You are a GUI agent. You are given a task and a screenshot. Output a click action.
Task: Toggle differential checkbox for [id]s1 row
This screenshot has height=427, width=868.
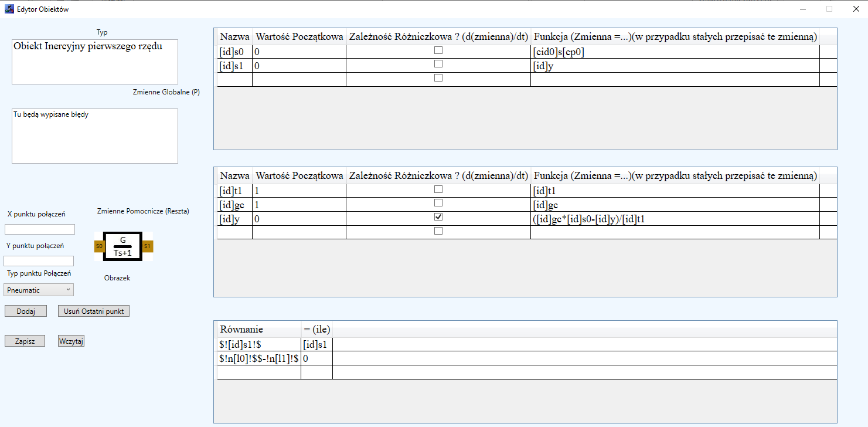tap(438, 64)
